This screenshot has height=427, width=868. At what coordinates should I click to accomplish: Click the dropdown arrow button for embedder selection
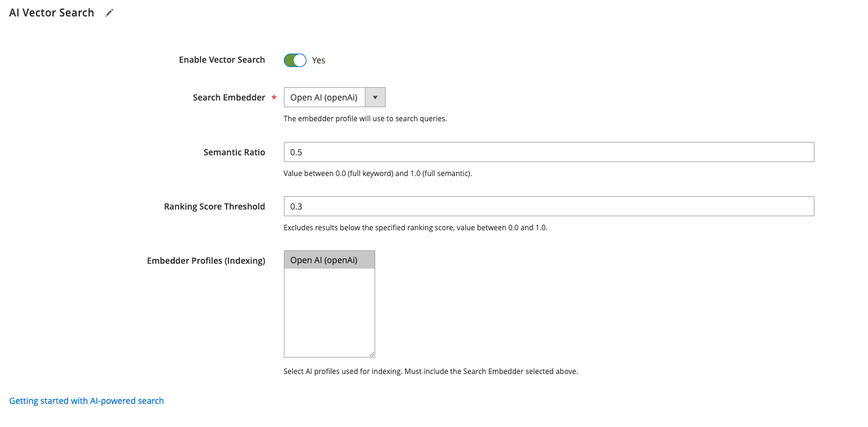point(375,97)
